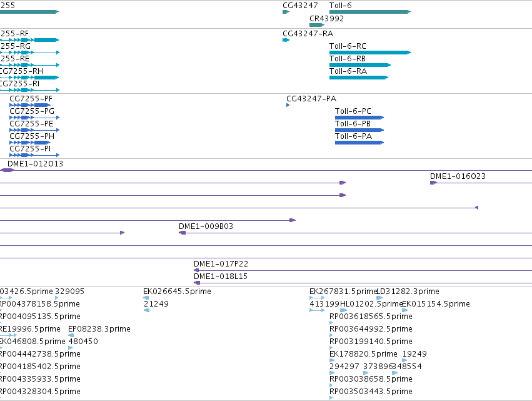Image resolution: width=532 pixels, height=401 pixels.
Task: Click the 373896 feature label
Action: click(378, 367)
